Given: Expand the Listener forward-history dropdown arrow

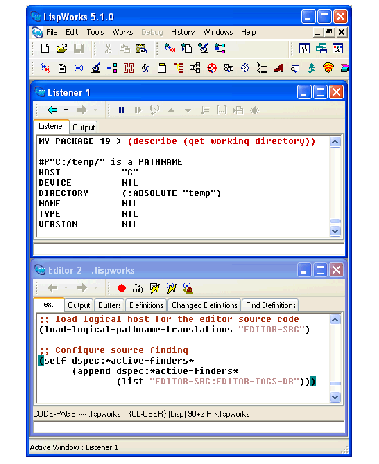Looking at the screenshot, I should tap(95, 110).
